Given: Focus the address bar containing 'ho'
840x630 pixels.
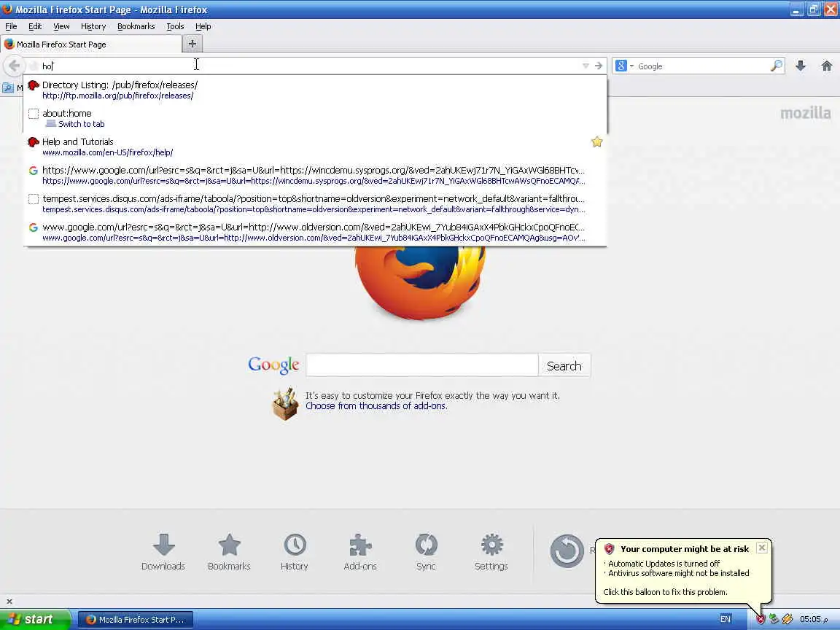Looking at the screenshot, I should pos(311,66).
